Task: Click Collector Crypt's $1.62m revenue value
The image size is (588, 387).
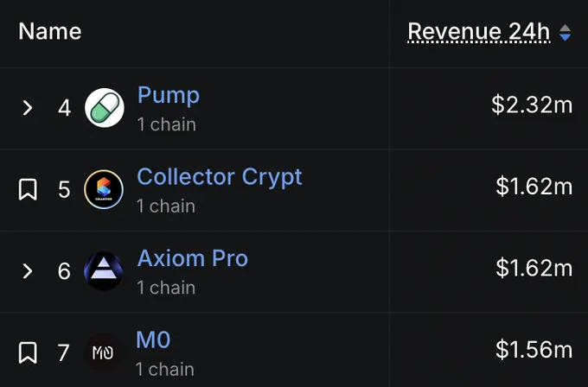Action: [534, 187]
